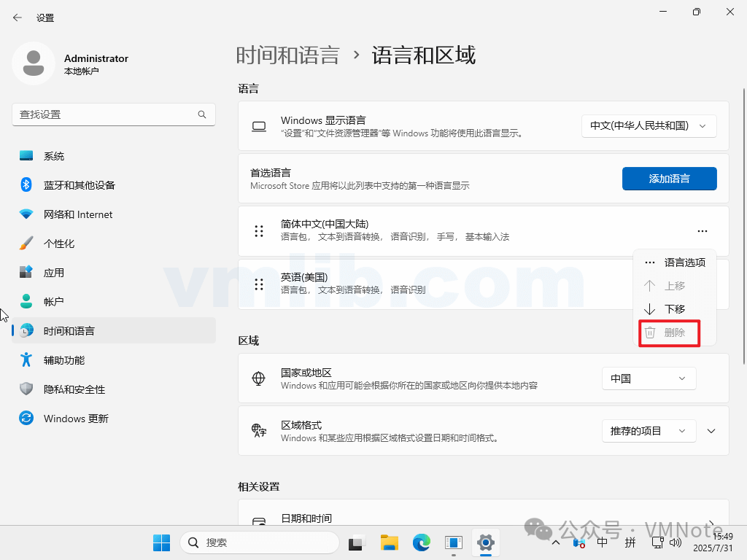Expand the 区域格式 row chevron
The height and width of the screenshot is (560, 747).
(712, 431)
